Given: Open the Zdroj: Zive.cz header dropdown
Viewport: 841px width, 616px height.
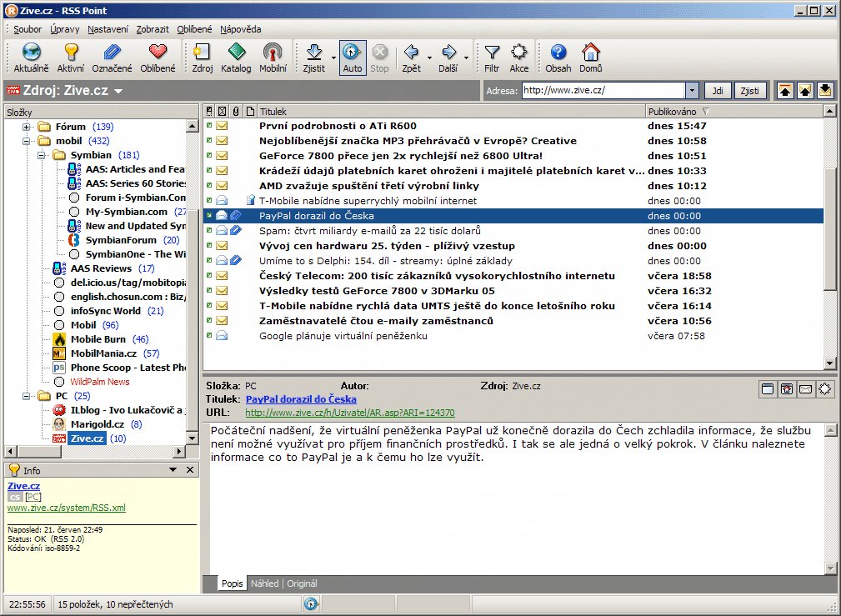Looking at the screenshot, I should click(118, 91).
